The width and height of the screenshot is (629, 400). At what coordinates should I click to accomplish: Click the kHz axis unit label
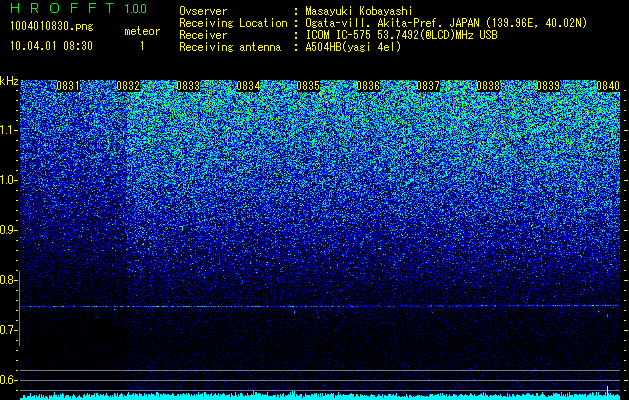tap(9, 81)
